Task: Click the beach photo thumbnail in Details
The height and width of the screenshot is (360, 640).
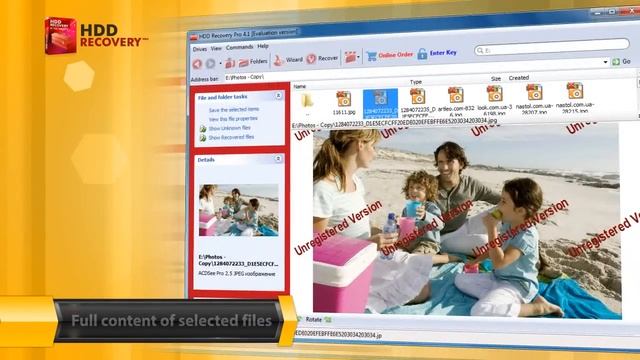Action: (x=239, y=210)
